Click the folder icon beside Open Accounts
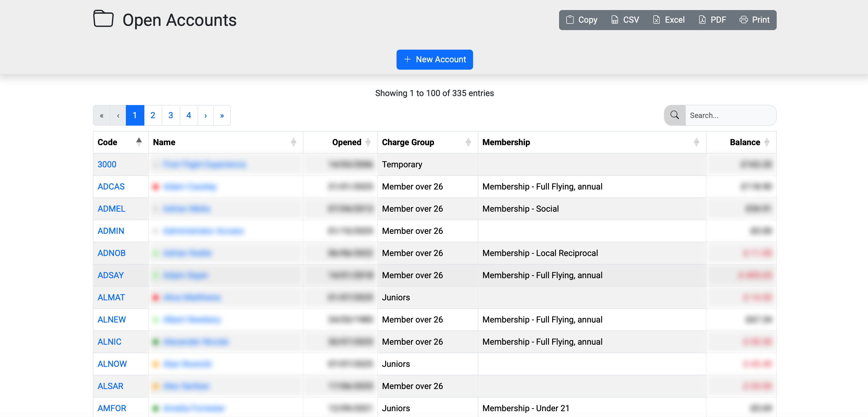868x417 pixels. pyautogui.click(x=103, y=19)
